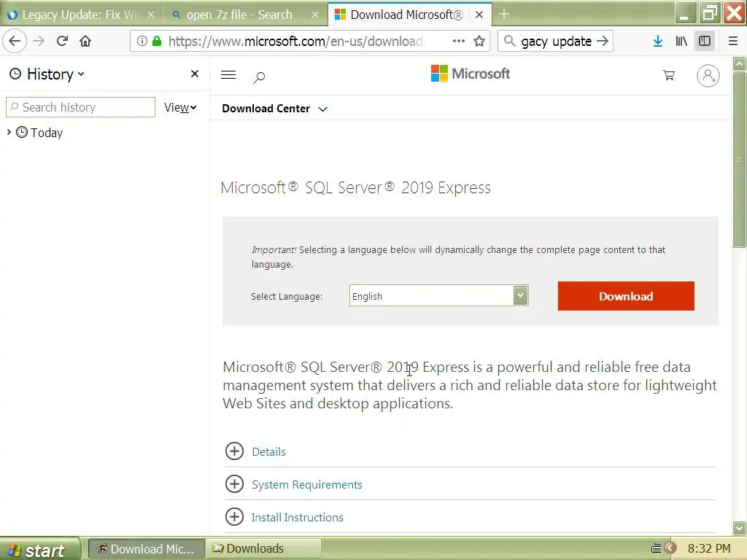Open the downloads arrow panel
This screenshot has width=747, height=560.
[x=657, y=41]
